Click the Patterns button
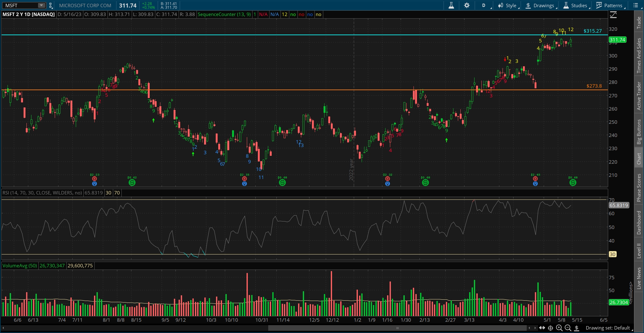The image size is (644, 333). tap(609, 5)
